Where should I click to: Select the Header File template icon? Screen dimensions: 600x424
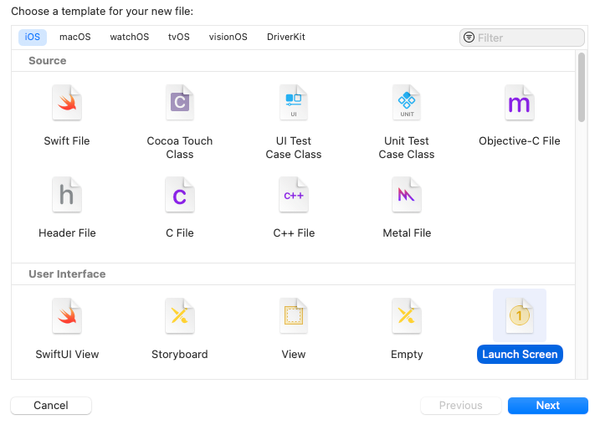[67, 196]
